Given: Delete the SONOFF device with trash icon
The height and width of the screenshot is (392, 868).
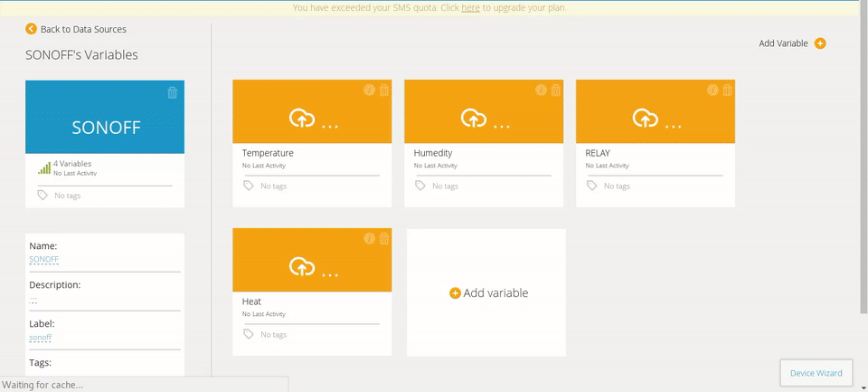Looking at the screenshot, I should 172,92.
